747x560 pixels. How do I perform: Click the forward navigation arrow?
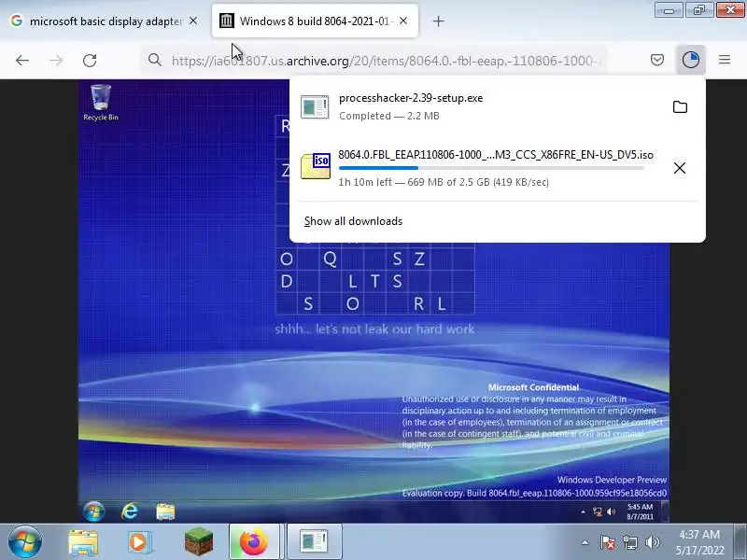56,60
